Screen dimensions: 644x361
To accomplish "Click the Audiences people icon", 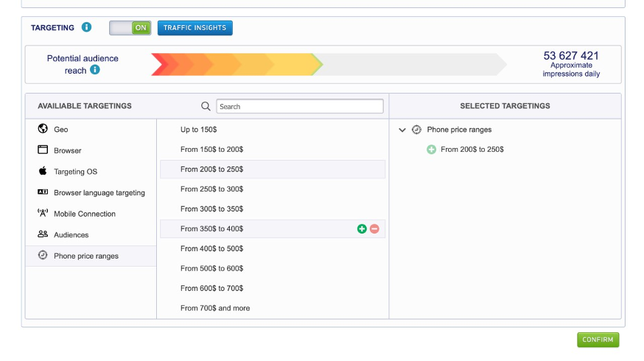I will (x=43, y=234).
